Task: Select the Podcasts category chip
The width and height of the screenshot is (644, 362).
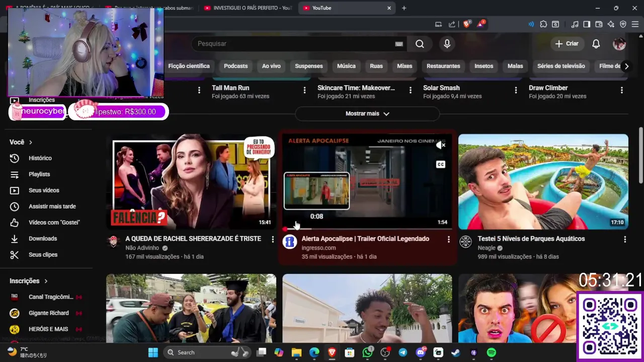Action: [235, 66]
